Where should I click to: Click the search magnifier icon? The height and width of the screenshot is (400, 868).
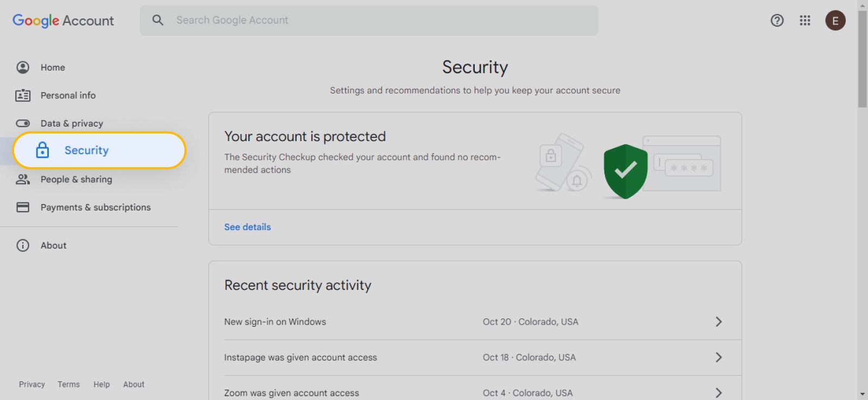point(158,20)
